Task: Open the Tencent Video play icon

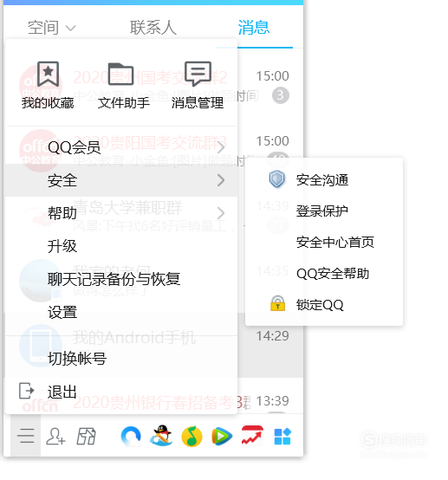Action: click(x=222, y=436)
